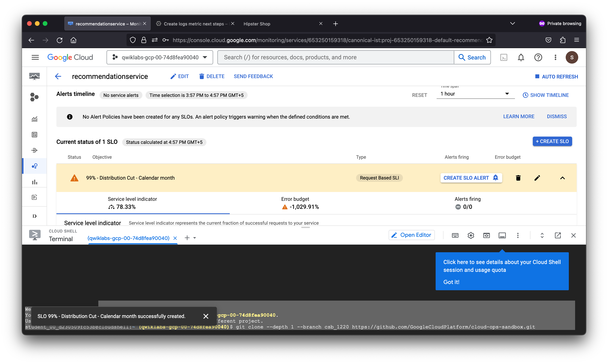Focus the Google Cloud resource search field
608x364 pixels.
pyautogui.click(x=336, y=57)
